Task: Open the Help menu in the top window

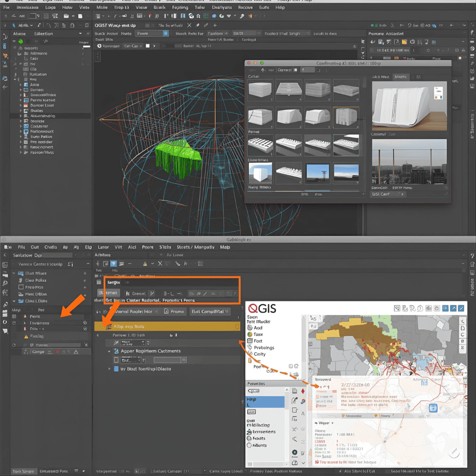Action: pyautogui.click(x=279, y=7)
